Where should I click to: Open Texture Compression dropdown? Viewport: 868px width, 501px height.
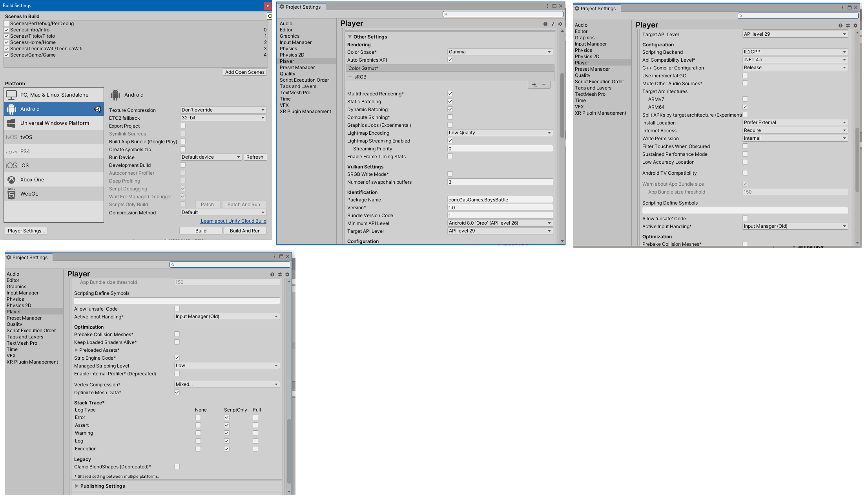223,110
